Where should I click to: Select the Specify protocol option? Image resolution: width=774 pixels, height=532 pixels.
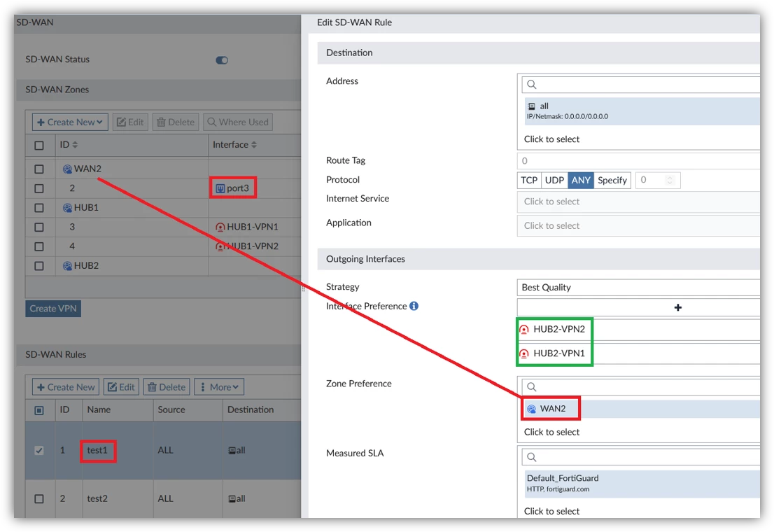612,181
